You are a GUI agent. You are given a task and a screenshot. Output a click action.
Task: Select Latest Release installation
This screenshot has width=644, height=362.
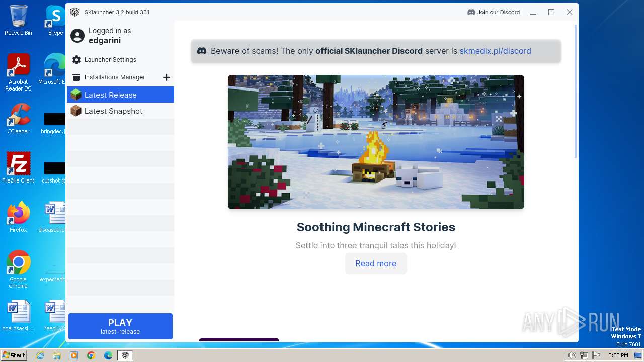[x=120, y=95]
